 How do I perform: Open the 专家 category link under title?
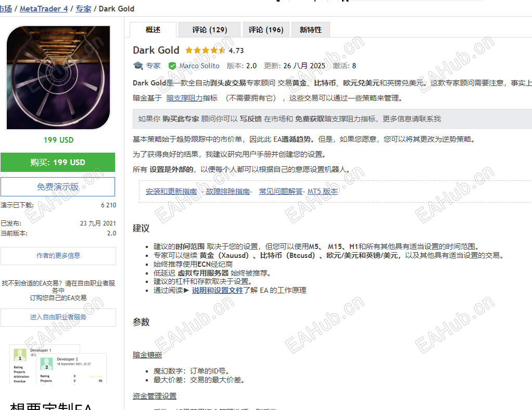click(x=153, y=66)
